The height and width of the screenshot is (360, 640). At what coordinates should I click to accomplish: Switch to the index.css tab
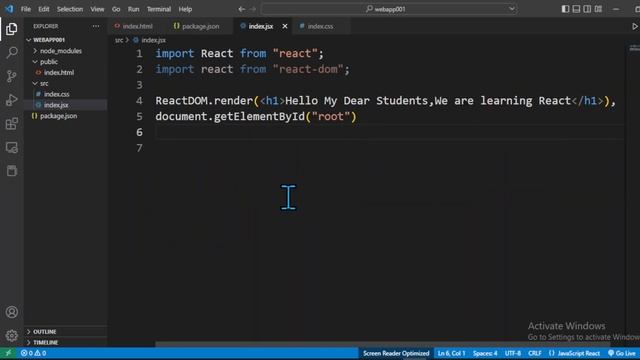coord(320,26)
